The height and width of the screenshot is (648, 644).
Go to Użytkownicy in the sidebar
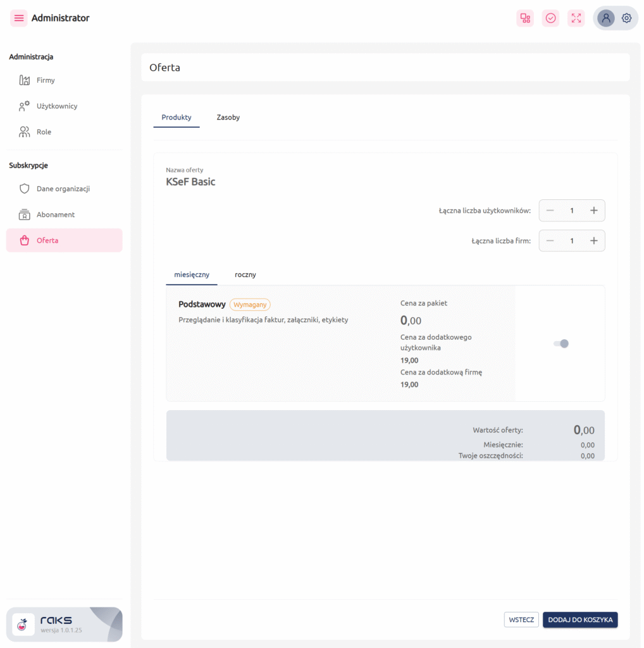(56, 106)
